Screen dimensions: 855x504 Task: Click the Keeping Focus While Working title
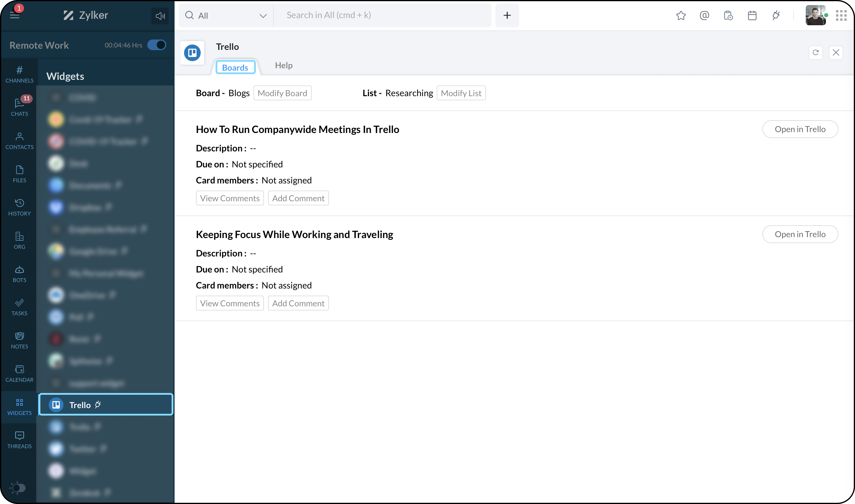point(294,234)
